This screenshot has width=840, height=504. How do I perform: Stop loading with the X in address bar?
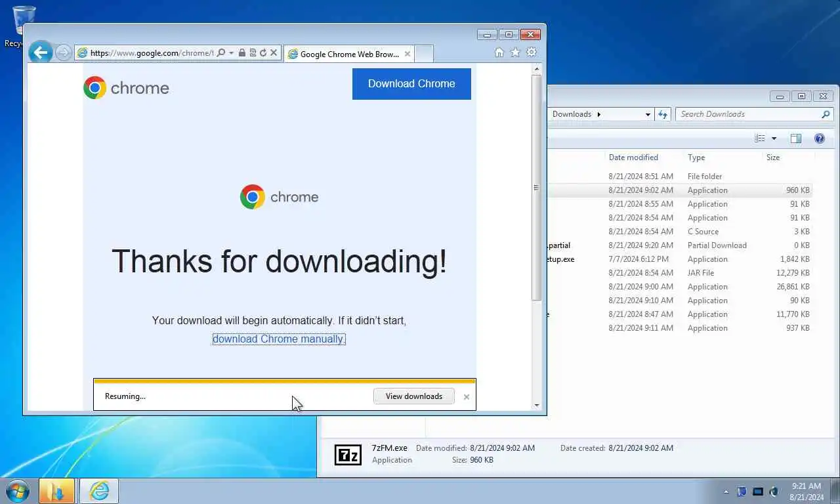(x=274, y=53)
